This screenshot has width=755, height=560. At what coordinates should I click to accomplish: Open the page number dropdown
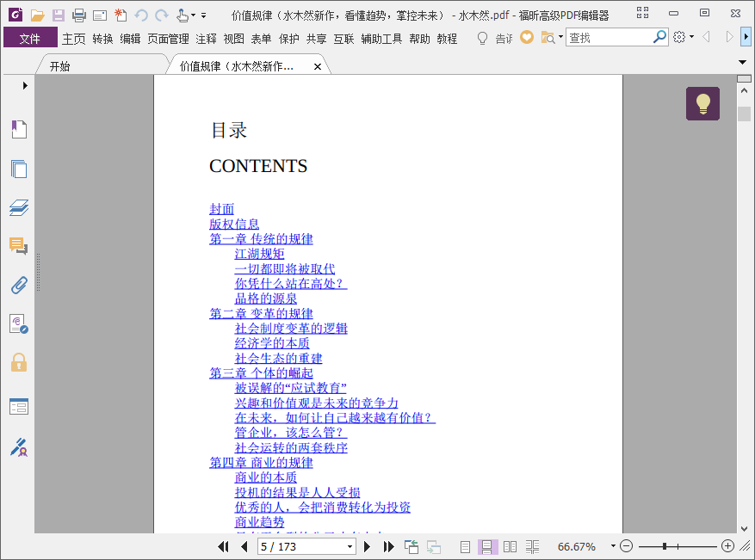click(350, 546)
